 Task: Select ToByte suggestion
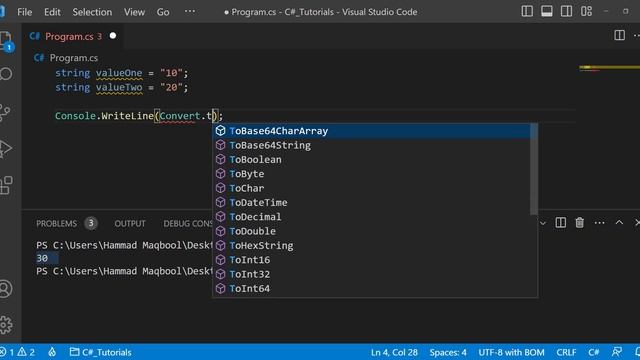point(371,174)
